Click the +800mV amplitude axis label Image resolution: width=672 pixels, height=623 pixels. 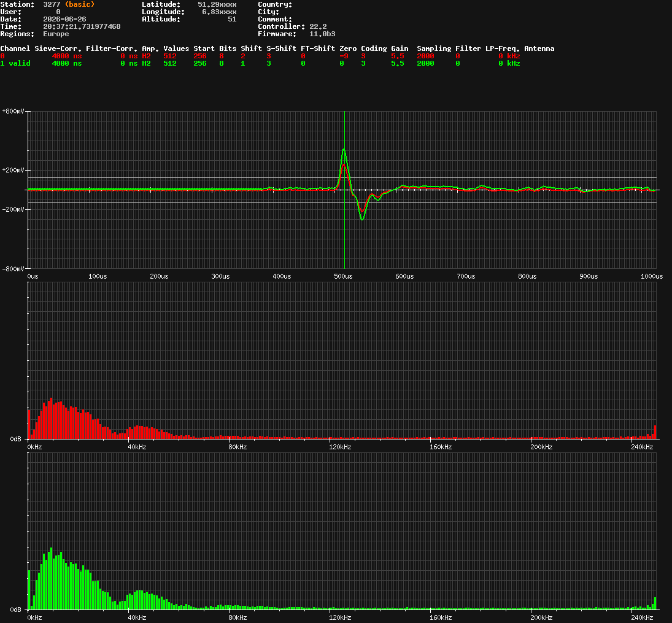click(13, 111)
